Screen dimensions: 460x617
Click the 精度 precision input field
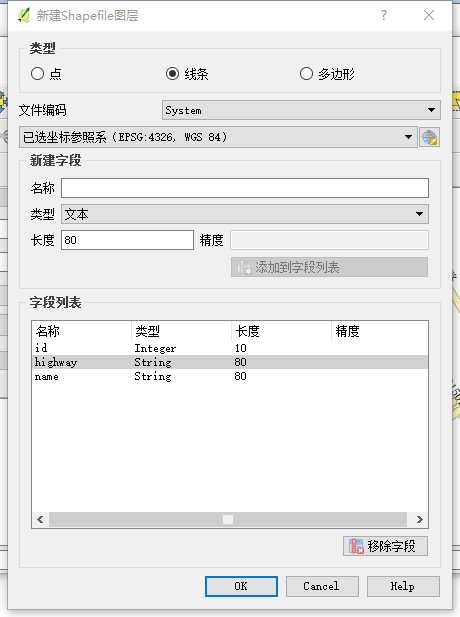[x=330, y=240]
